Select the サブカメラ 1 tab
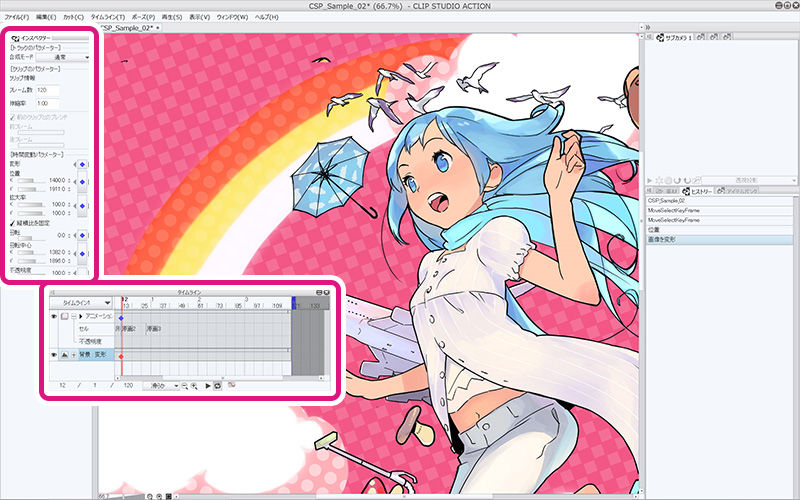 pyautogui.click(x=674, y=37)
